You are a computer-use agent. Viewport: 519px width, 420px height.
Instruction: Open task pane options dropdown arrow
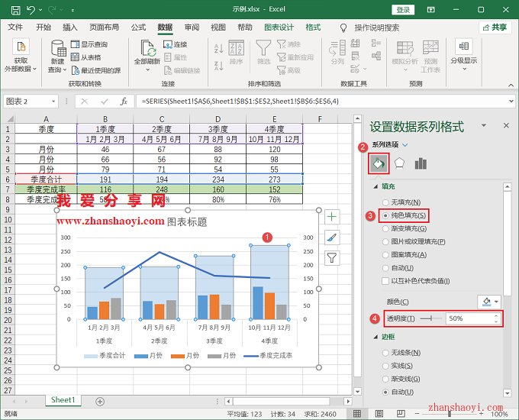(x=484, y=125)
